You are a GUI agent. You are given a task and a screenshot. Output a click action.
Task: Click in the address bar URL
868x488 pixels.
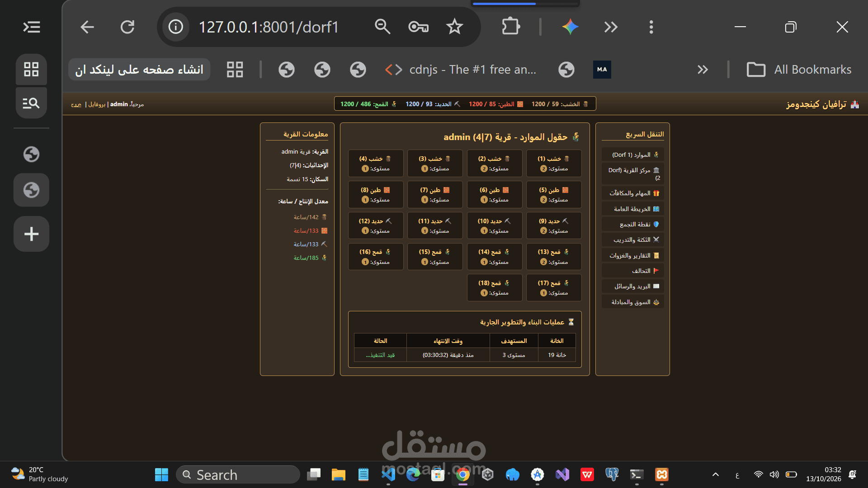[x=269, y=27]
